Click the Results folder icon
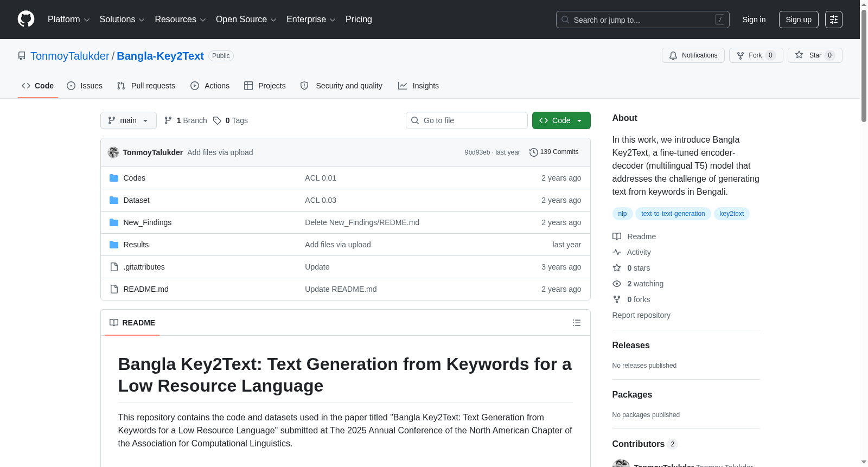868x467 pixels. pyautogui.click(x=114, y=245)
